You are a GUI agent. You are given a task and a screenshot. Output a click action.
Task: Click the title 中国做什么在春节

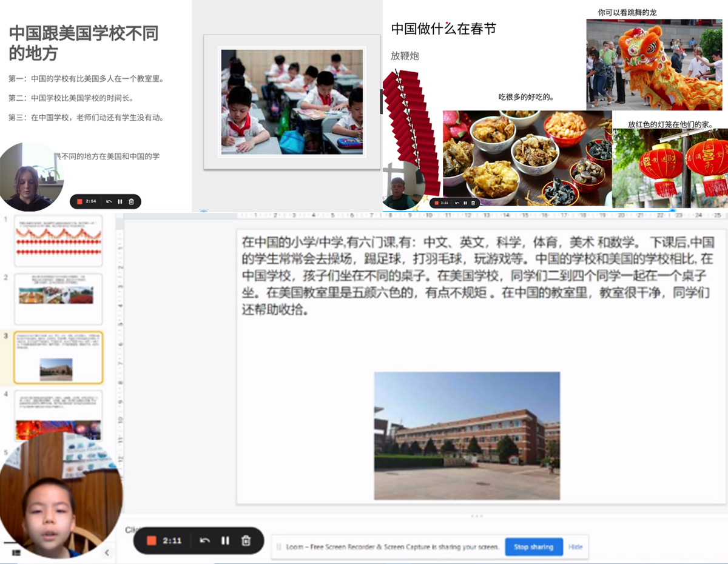point(443,29)
